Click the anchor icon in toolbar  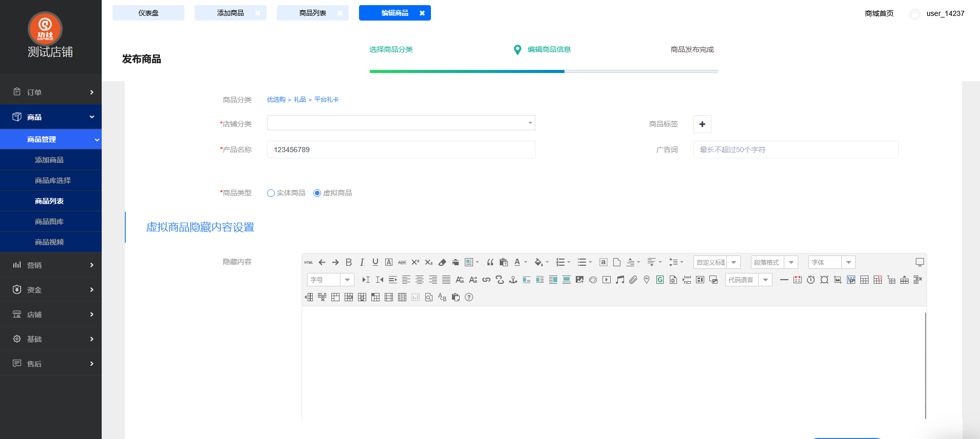pos(513,280)
